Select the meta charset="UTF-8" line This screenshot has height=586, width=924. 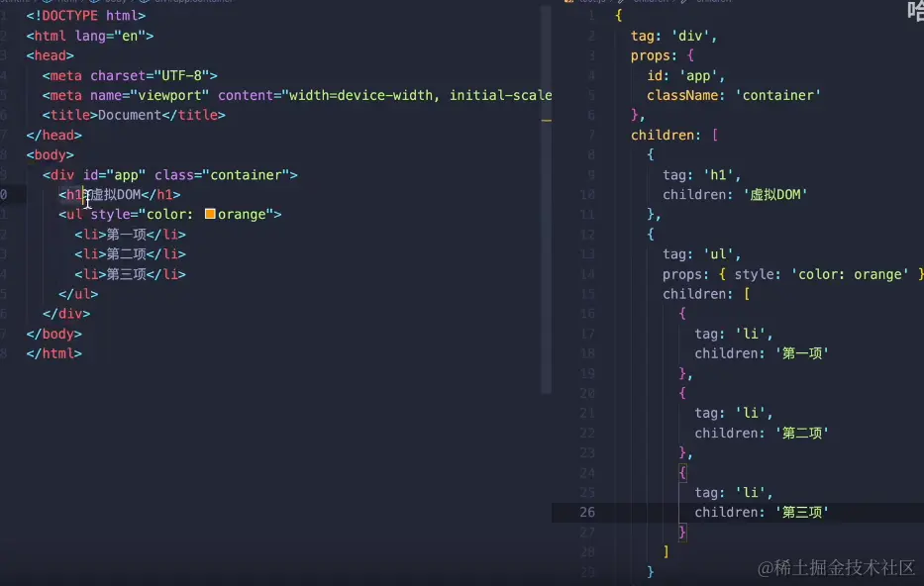130,76
